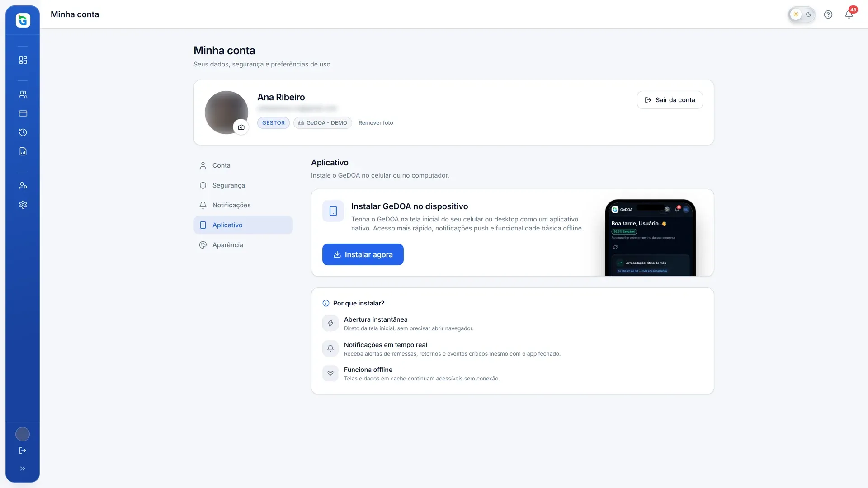The height and width of the screenshot is (488, 868).
Task: Click the device icon beside Instalar GeDOA
Action: [x=333, y=211]
